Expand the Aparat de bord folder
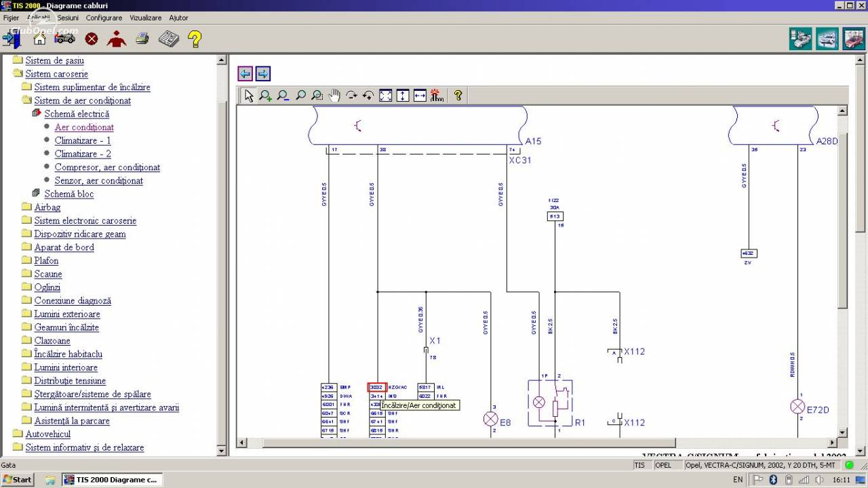The height and width of the screenshot is (488, 868). [64, 247]
